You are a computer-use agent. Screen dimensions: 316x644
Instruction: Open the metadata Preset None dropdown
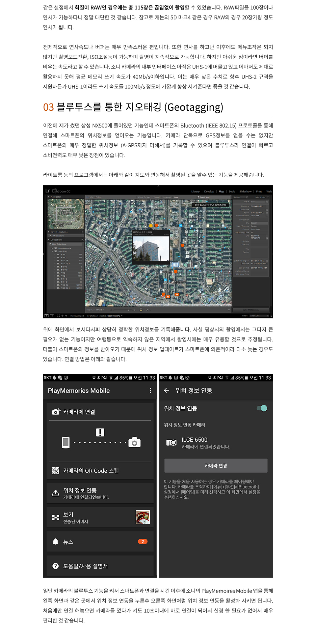click(259, 202)
